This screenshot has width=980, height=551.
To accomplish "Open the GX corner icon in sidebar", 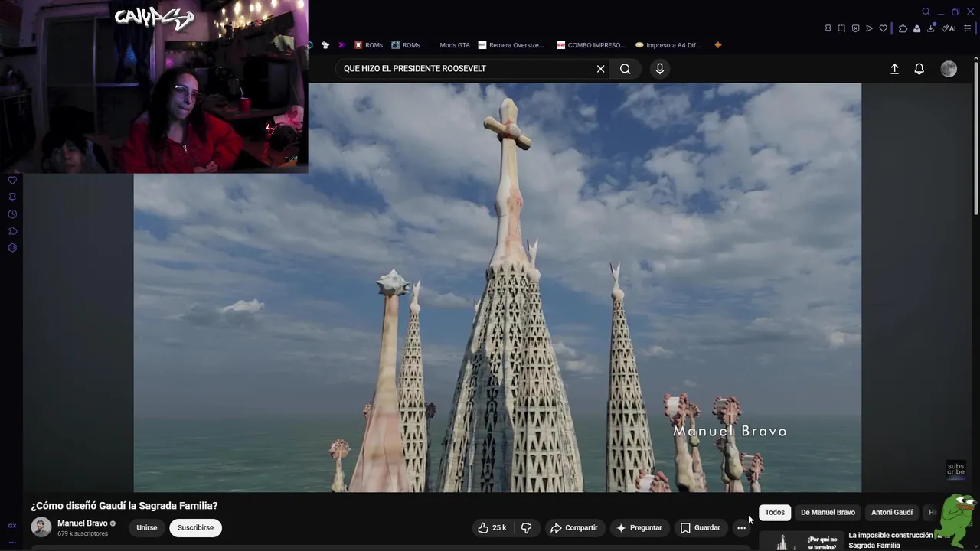I will coord(12,526).
